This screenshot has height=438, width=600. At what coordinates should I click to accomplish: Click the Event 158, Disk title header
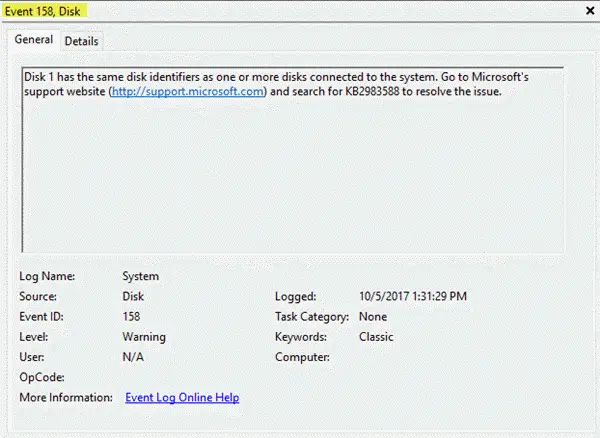point(42,9)
